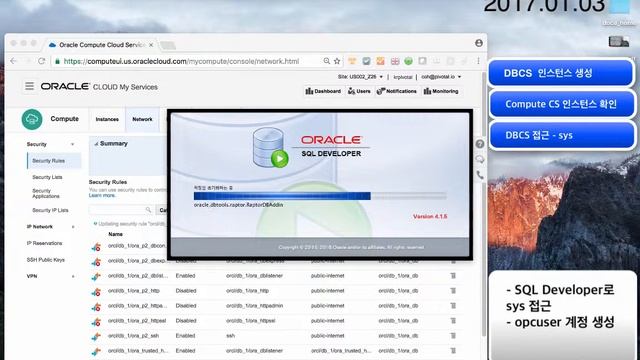This screenshot has width=640, height=360.
Task: Delete the orcldb_1/ora_trusted_hosts rule via its trash icon
Action: point(453,351)
